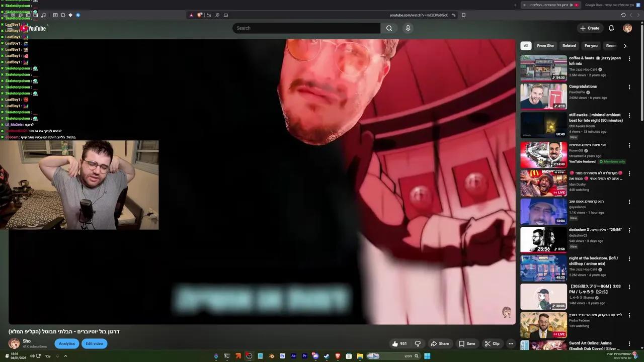This screenshot has height=362, width=644.
Task: Select the From Sho filter chip
Action: click(x=545, y=46)
